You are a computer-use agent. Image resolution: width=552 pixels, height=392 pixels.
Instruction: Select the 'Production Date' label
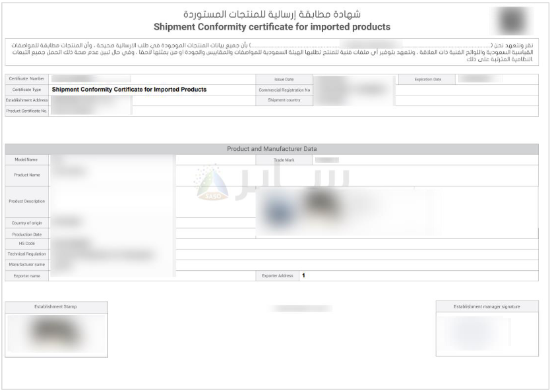(27, 234)
